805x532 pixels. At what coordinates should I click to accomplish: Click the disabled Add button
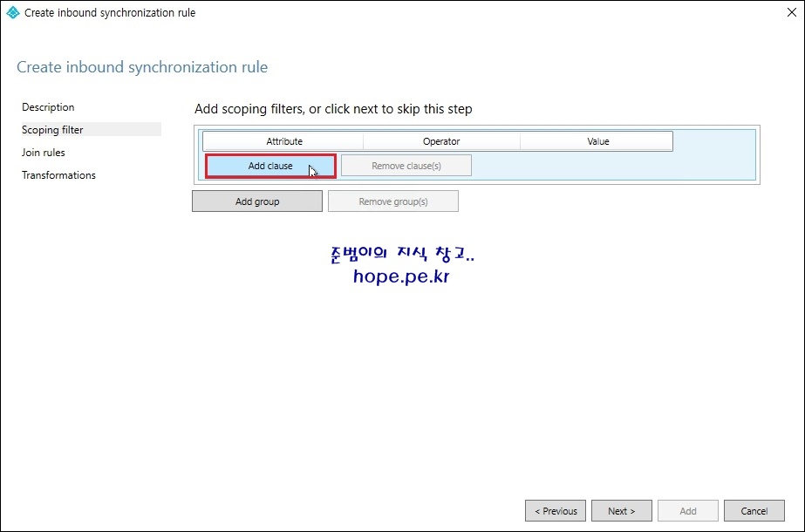[x=688, y=511]
